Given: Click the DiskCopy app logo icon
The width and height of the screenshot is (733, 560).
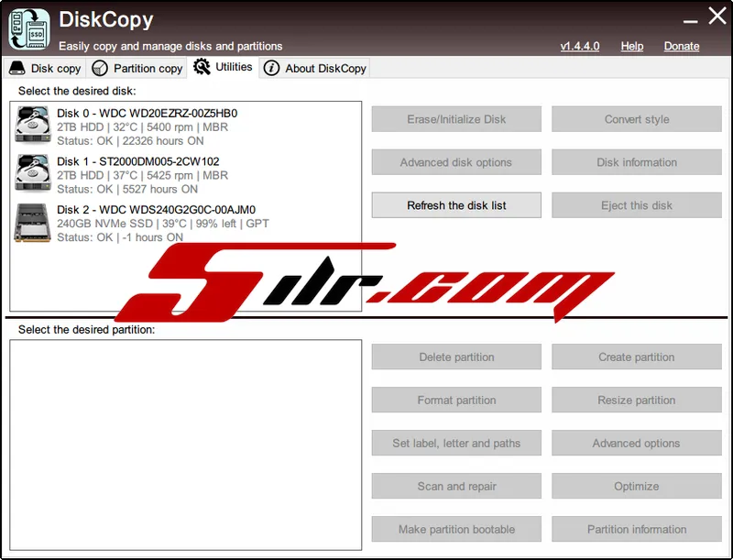Looking at the screenshot, I should pyautogui.click(x=29, y=28).
